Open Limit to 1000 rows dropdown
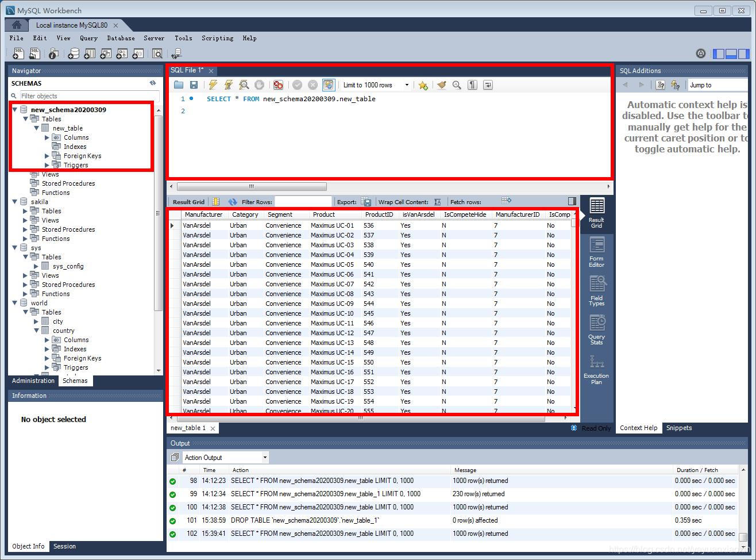756x560 pixels. (x=376, y=85)
